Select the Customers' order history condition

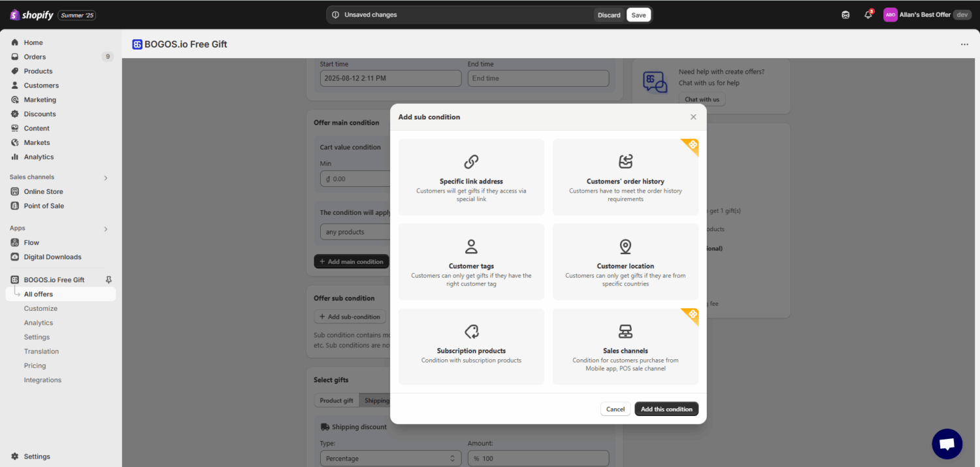tap(625, 177)
